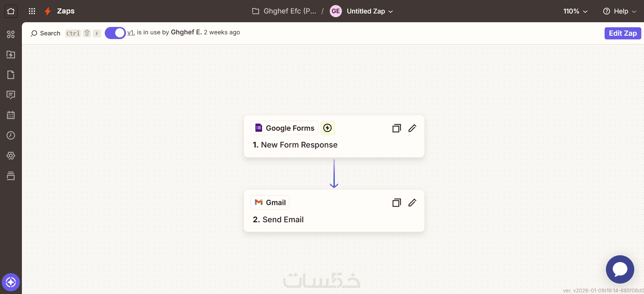The image size is (644, 294).
Task: Click the Edit Zap button
Action: pos(622,33)
